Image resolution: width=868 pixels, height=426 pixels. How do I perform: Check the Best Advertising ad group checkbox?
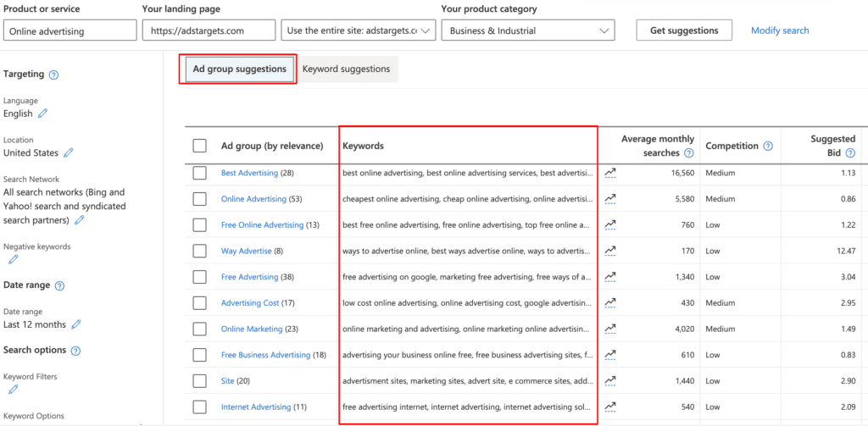tap(199, 173)
